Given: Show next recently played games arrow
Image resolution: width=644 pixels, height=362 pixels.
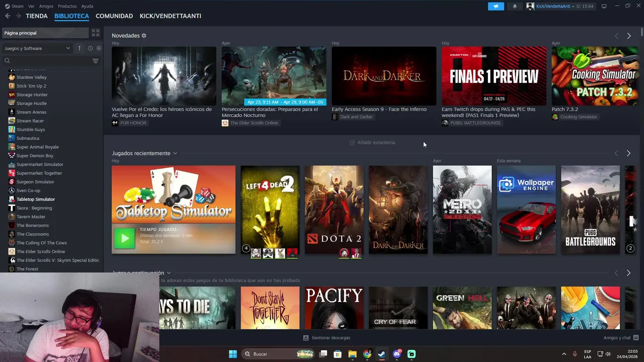Looking at the screenshot, I should point(628,153).
